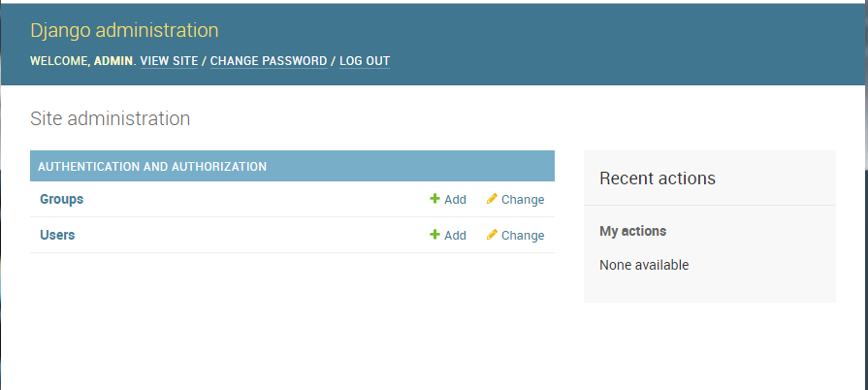The width and height of the screenshot is (868, 390).
Task: Click the Django administration title
Action: [124, 30]
